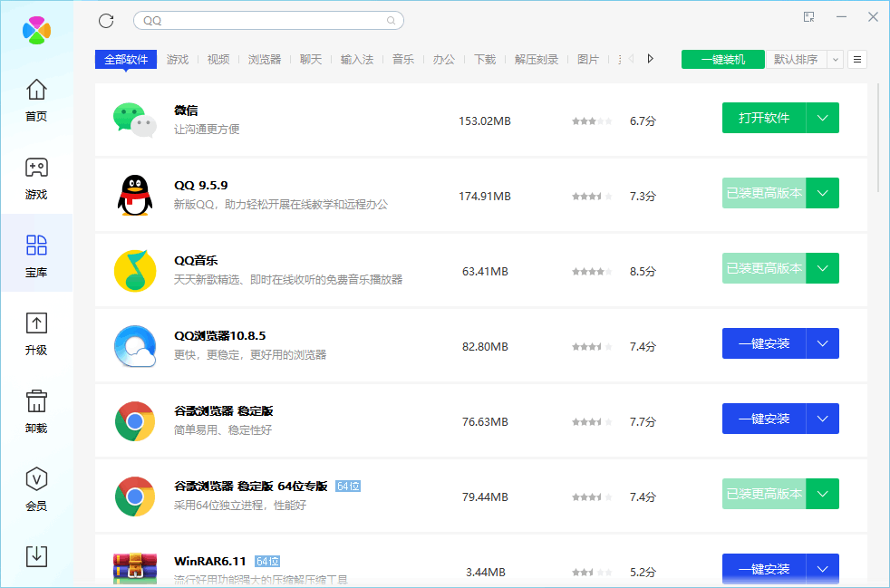Open the WinRAR6.11 title link
Viewport: 890px width, 588px height.
point(210,562)
